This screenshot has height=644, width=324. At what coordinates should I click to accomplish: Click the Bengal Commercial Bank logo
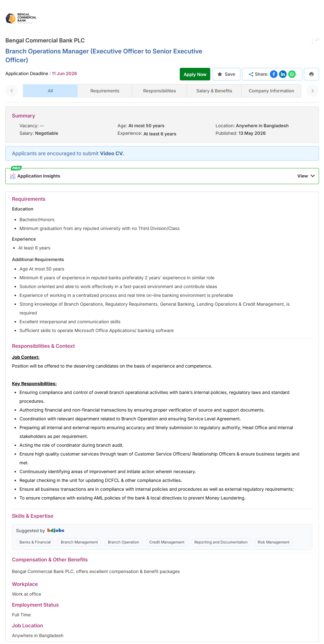point(21,19)
